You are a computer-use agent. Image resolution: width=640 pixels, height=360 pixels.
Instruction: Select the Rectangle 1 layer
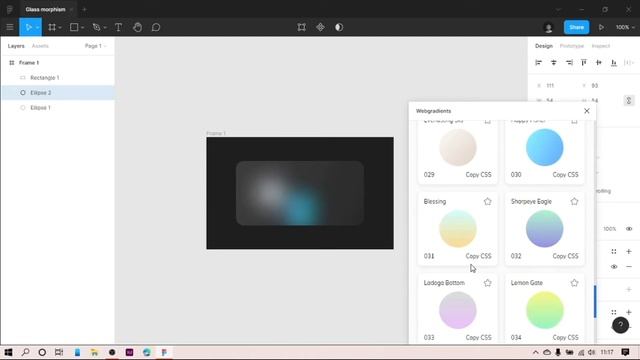click(58, 78)
